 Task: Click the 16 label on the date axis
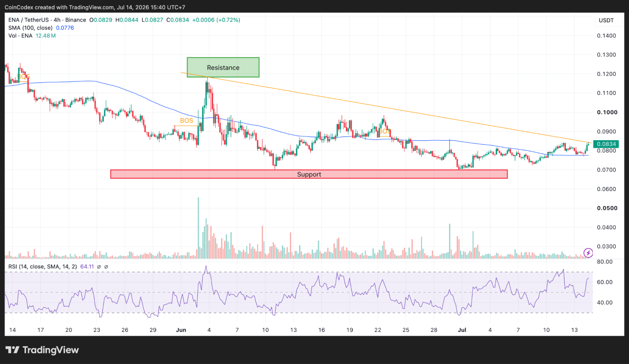tap(322, 330)
